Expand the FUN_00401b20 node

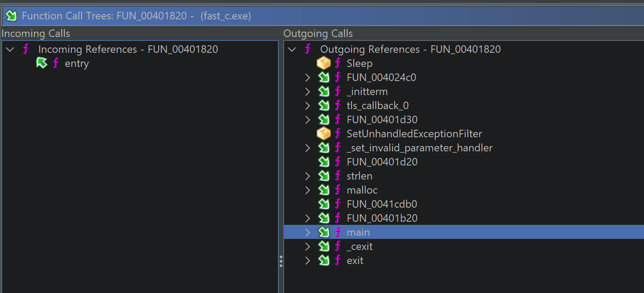[x=308, y=219]
